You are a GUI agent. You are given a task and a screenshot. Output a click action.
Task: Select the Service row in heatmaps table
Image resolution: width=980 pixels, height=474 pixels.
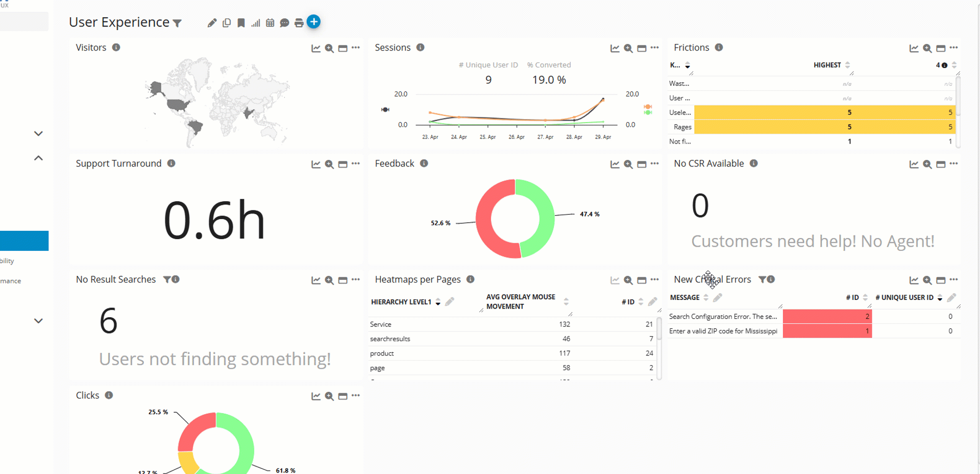pos(512,324)
